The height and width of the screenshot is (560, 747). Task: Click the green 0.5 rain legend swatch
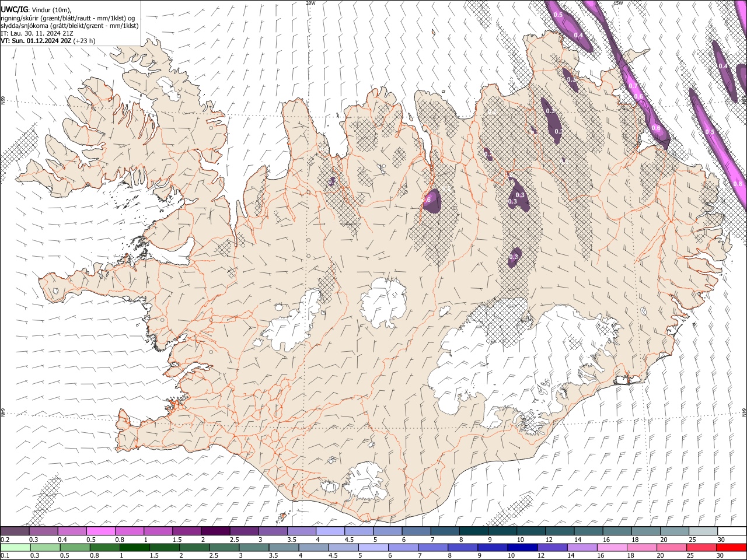pos(75,547)
